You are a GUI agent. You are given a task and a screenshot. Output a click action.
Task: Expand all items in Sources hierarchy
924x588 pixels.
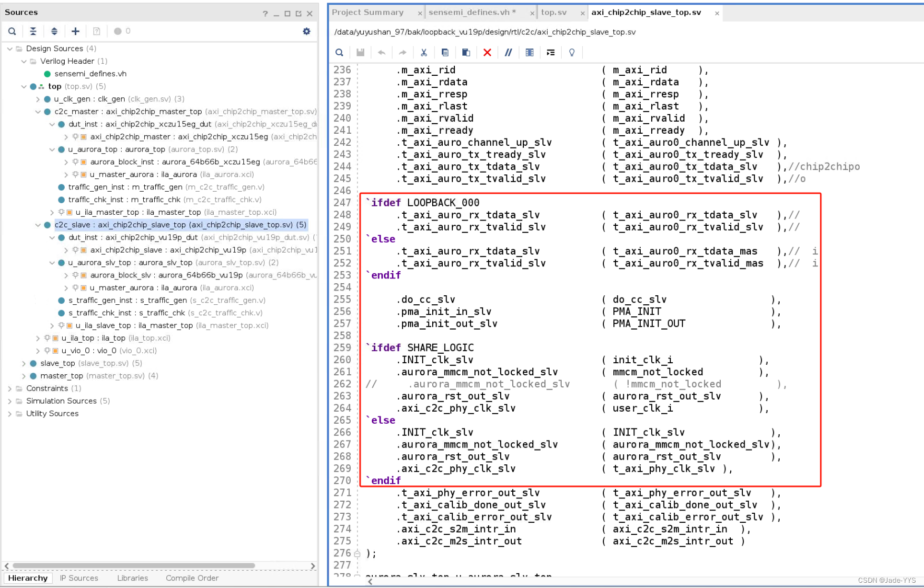[x=54, y=31]
